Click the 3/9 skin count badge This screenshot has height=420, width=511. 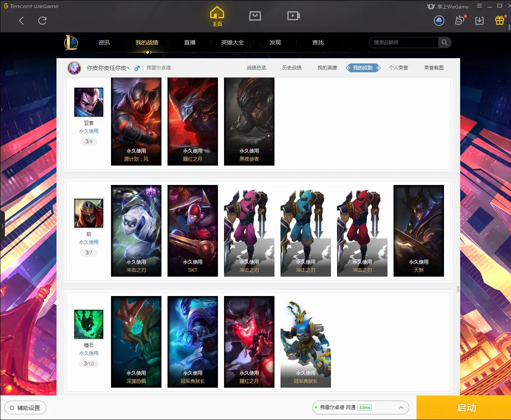point(89,142)
